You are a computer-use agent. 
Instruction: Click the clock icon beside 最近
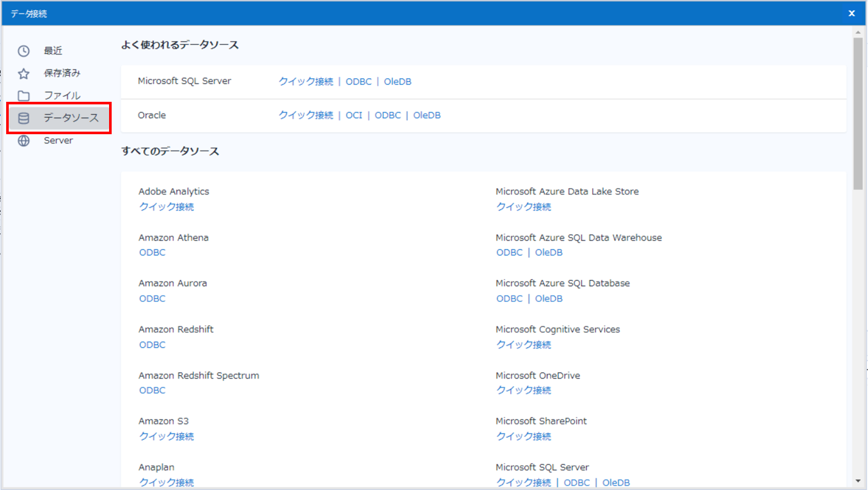(x=24, y=51)
